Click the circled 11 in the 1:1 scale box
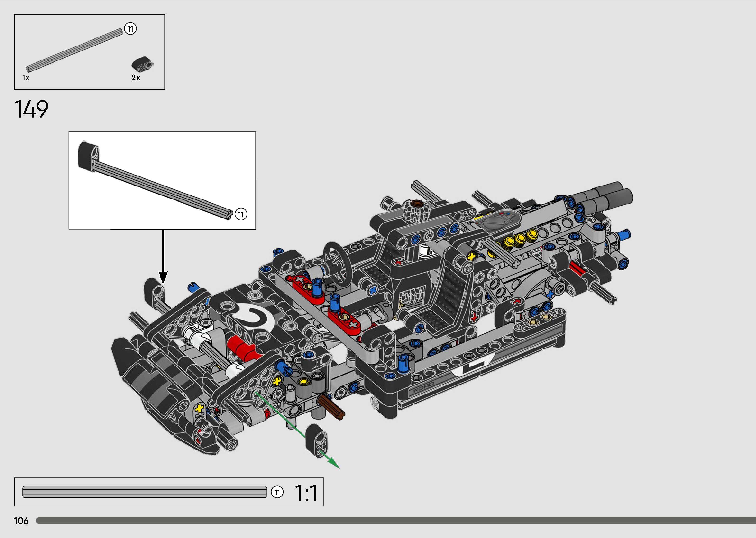The image size is (756, 538). pos(277,492)
